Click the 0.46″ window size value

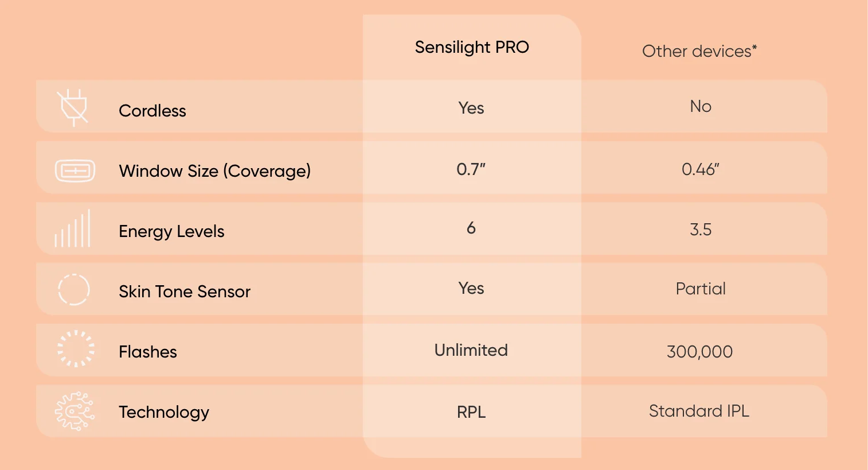pyautogui.click(x=700, y=169)
